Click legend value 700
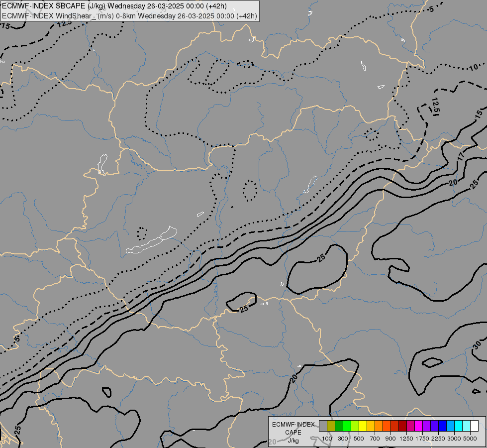 pos(375,439)
